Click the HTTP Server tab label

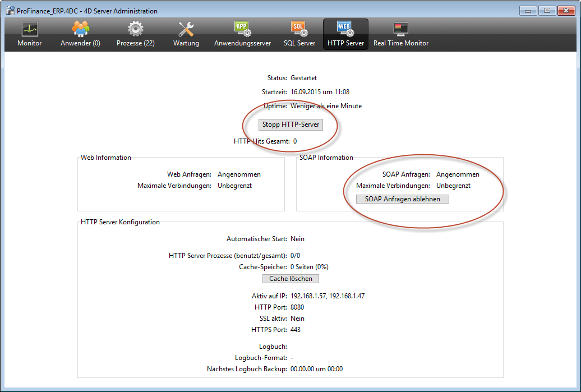pyautogui.click(x=345, y=43)
